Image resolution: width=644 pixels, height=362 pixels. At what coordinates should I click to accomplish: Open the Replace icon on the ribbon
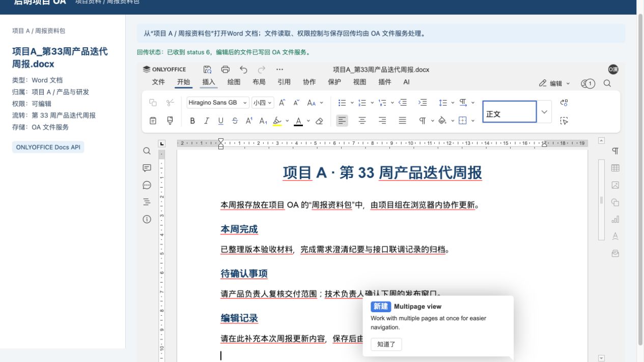coord(564,103)
